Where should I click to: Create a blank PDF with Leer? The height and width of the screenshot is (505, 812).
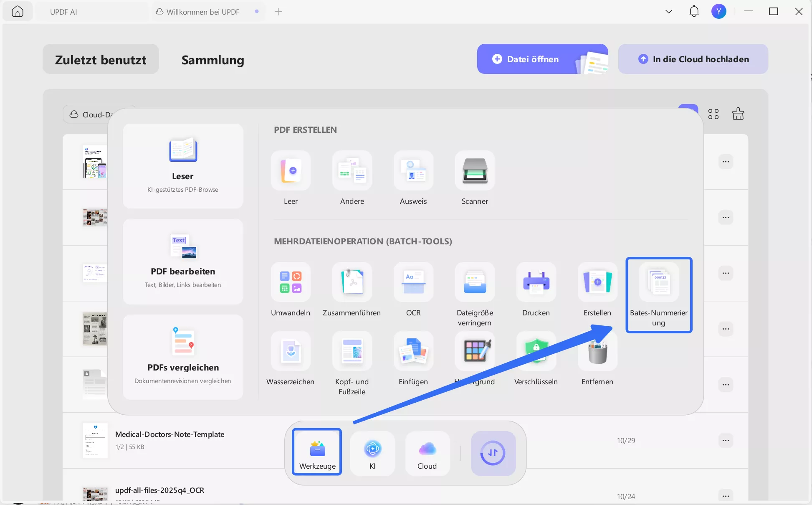pyautogui.click(x=291, y=171)
